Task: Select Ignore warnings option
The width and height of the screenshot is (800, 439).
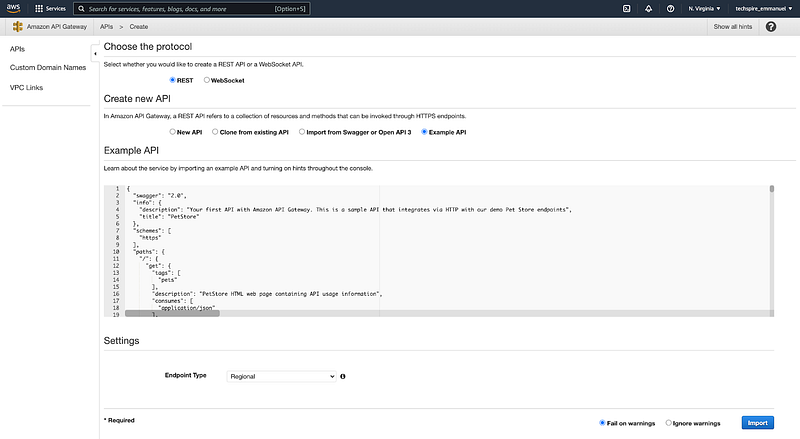Action: click(668, 423)
